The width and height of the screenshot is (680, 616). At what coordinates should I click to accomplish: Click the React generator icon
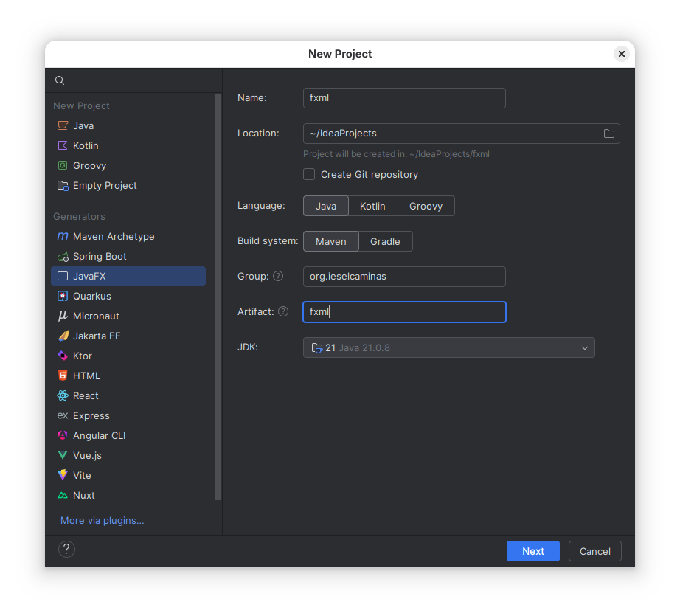(x=63, y=396)
